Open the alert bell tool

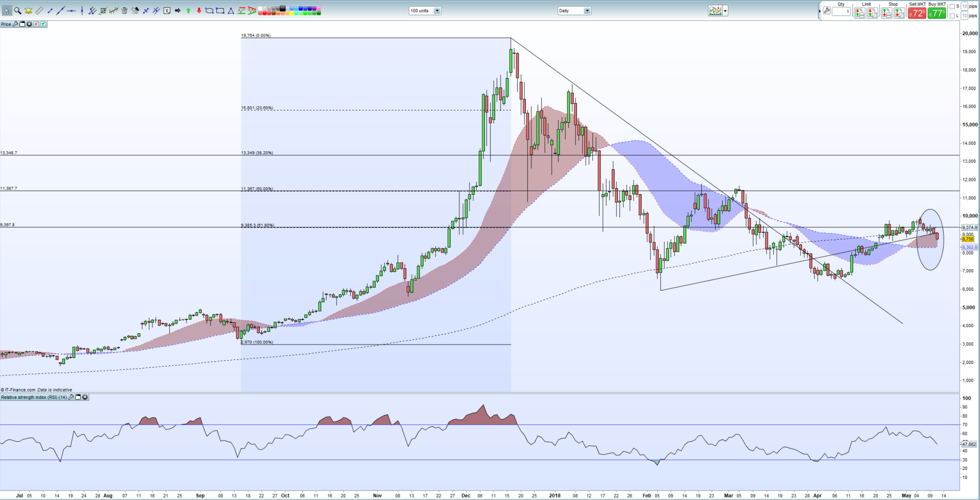(28, 11)
